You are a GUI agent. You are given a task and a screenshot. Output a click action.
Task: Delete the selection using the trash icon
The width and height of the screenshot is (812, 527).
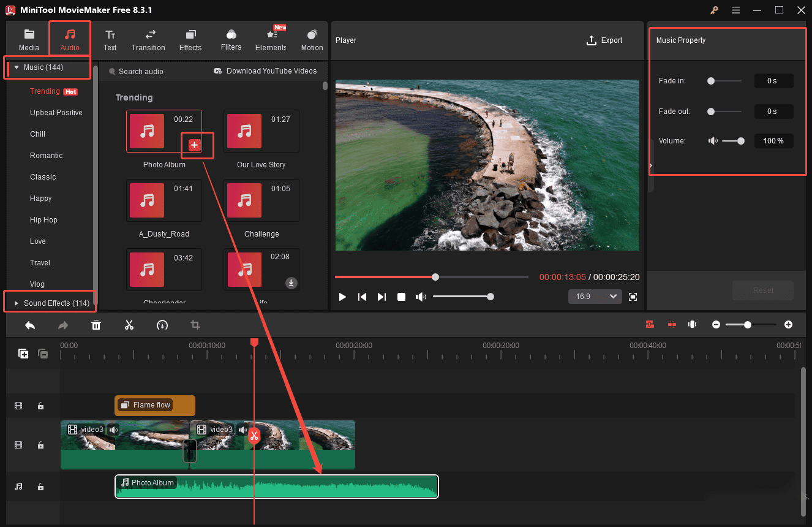96,325
